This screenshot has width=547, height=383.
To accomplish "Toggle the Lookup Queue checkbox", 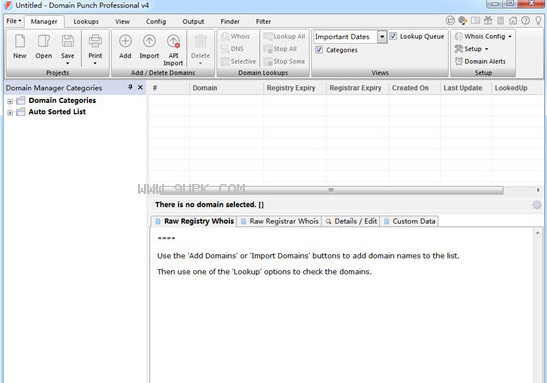I will (393, 36).
